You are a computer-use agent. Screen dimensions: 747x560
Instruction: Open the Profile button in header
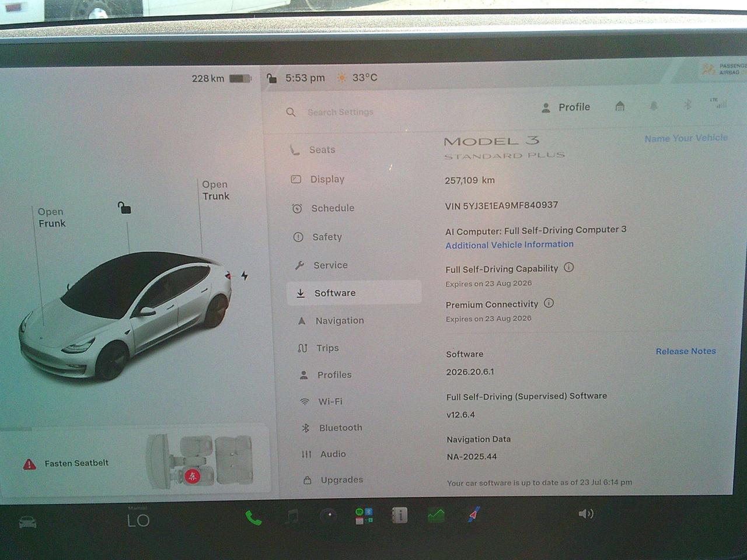[566, 107]
